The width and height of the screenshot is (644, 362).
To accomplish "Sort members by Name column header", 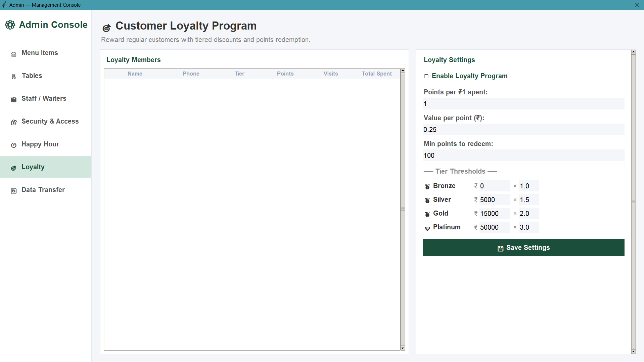I will [135, 74].
